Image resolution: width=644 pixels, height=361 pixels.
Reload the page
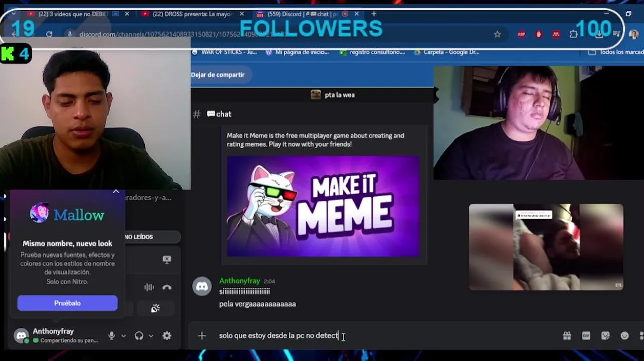click(49, 34)
